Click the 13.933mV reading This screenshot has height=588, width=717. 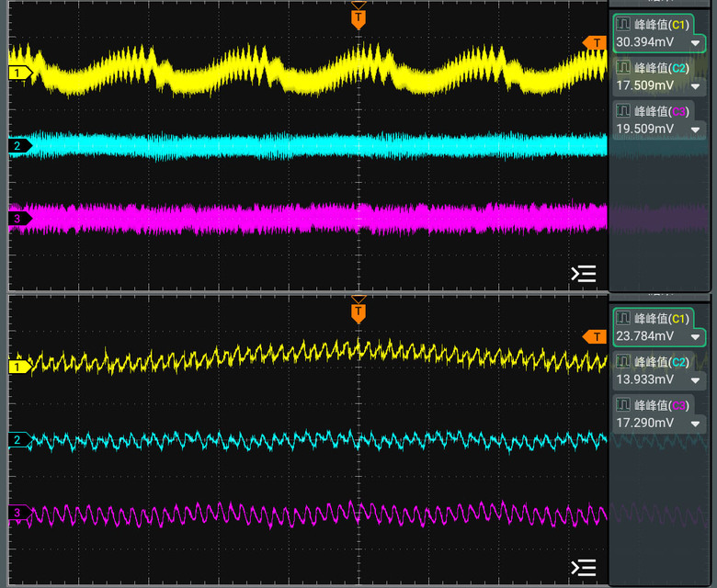click(x=644, y=379)
